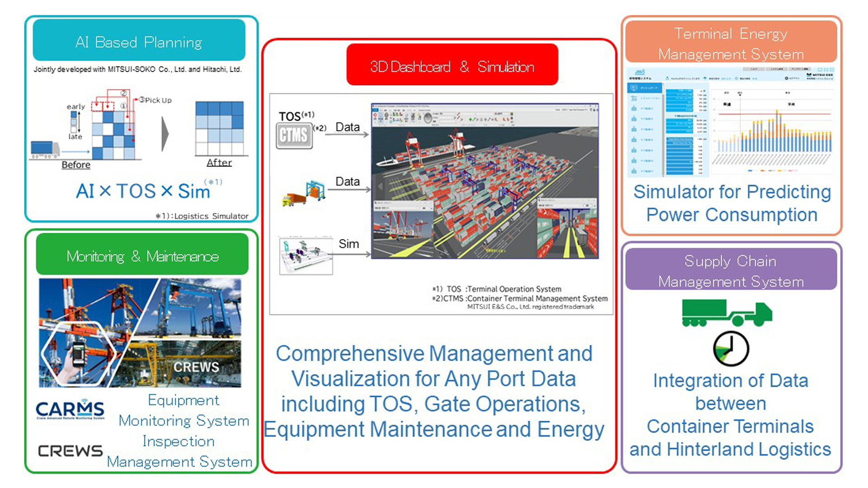Open the Sim model thumbnail
The image size is (868, 488).
click(306, 256)
